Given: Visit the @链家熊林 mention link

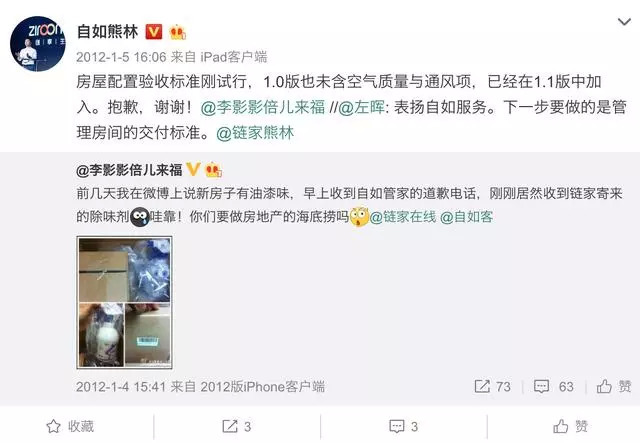Looking at the screenshot, I should [x=255, y=133].
